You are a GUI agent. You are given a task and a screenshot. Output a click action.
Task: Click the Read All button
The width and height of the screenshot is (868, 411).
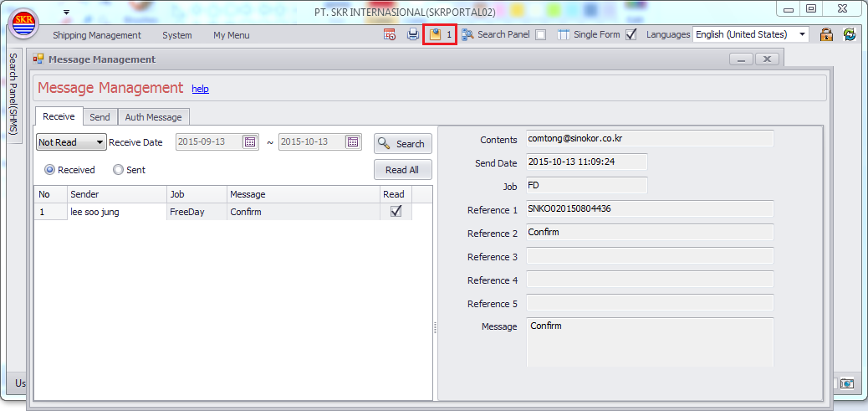[403, 170]
